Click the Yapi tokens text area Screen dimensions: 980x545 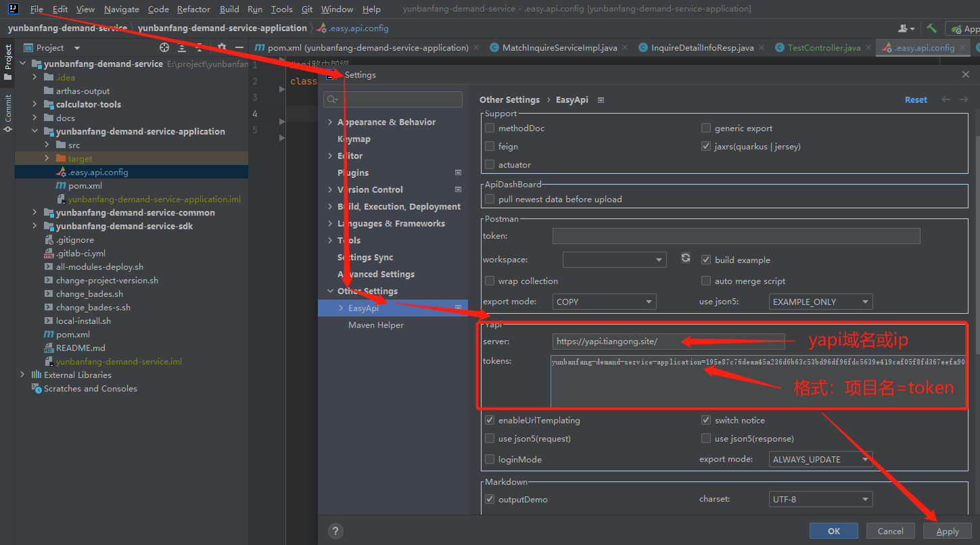tap(757, 381)
